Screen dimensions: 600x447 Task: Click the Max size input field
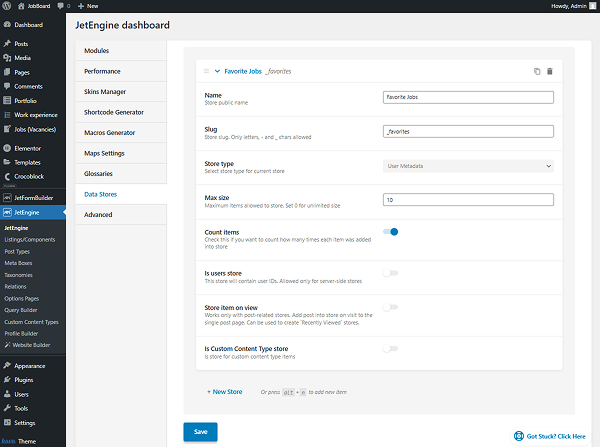tap(468, 199)
